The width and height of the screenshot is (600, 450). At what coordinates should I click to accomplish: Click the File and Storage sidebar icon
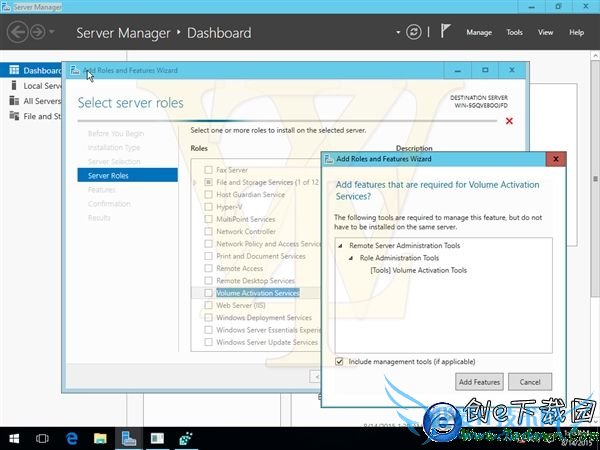click(14, 116)
